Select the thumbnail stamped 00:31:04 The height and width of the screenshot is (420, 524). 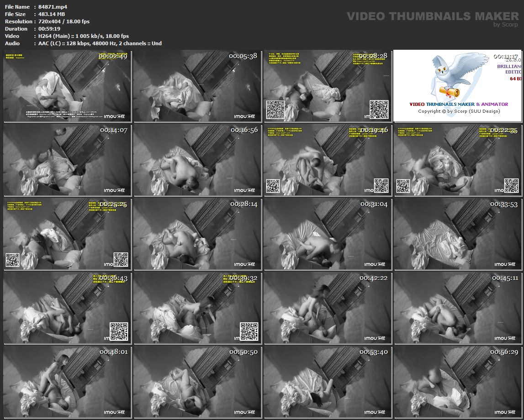point(328,234)
